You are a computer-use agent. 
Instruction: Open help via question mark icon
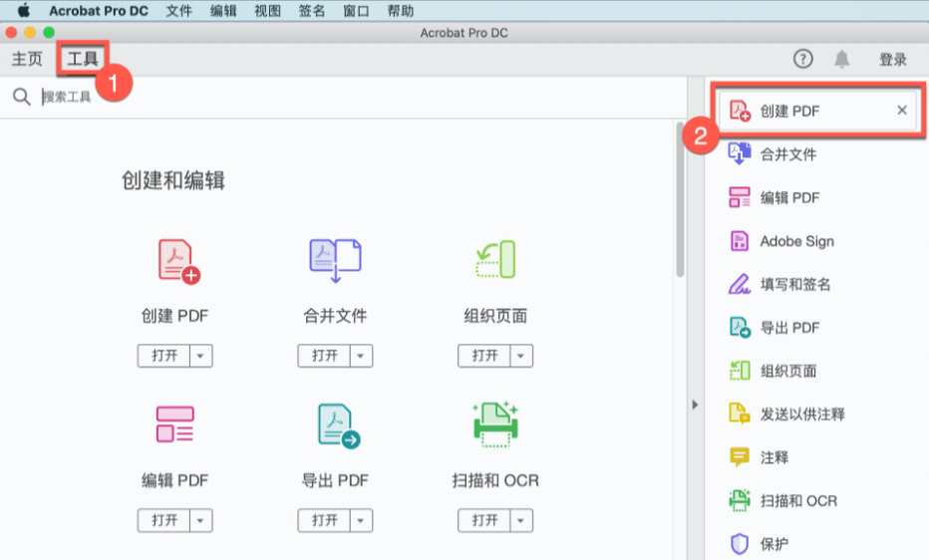click(x=802, y=59)
